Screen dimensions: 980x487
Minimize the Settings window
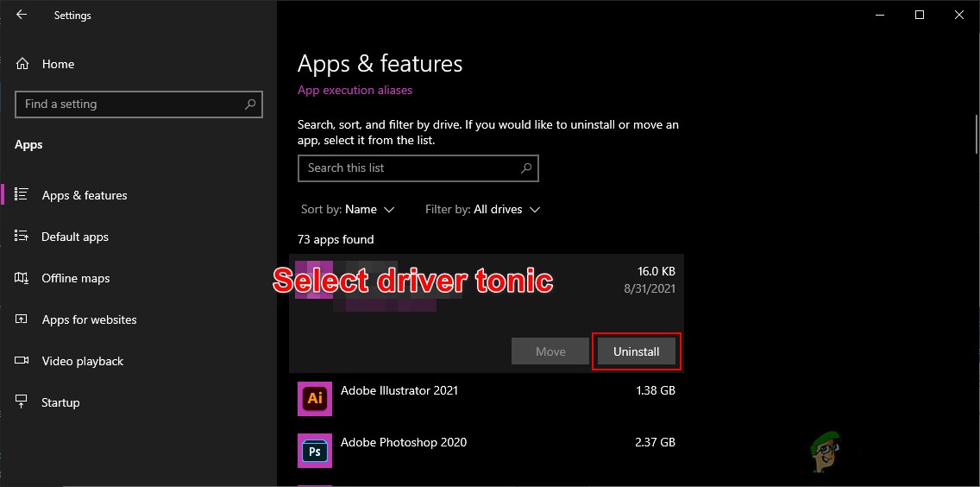coord(880,15)
